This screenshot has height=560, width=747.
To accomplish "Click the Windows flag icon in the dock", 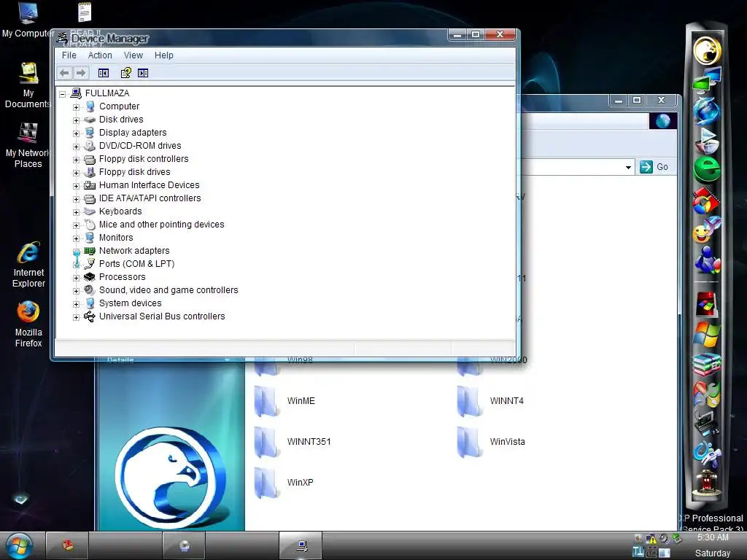I will pyautogui.click(x=707, y=334).
